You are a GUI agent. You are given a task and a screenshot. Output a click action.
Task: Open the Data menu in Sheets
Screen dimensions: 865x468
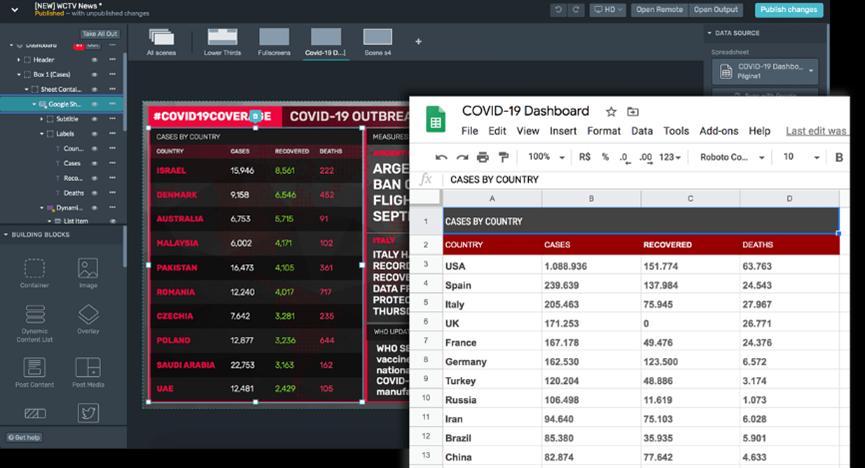click(642, 131)
